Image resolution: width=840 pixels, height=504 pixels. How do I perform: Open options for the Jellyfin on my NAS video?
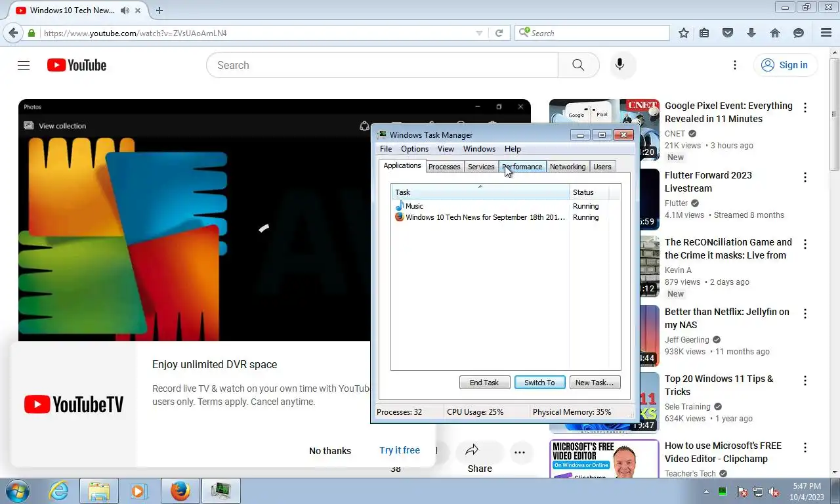pos(805,314)
